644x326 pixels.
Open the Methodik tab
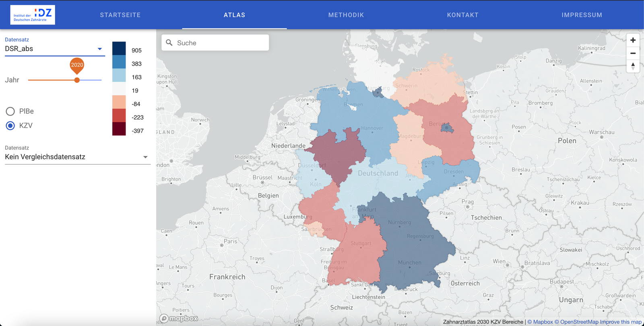pos(346,15)
